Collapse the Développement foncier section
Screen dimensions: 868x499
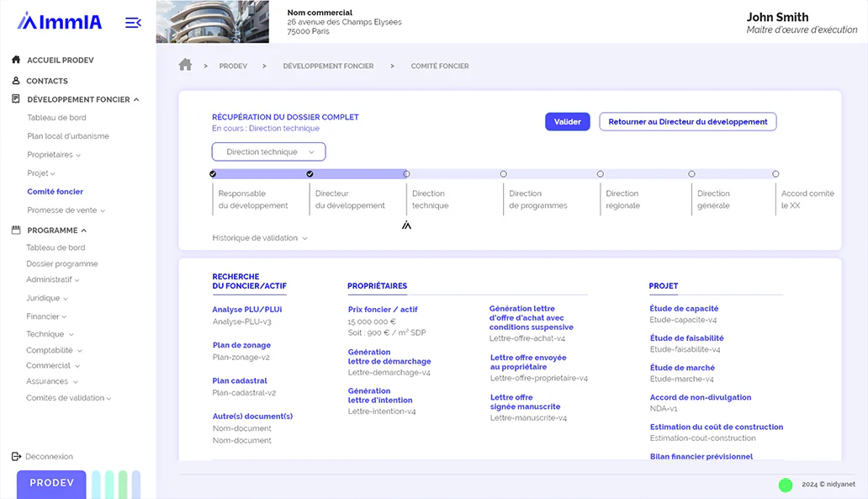click(136, 99)
